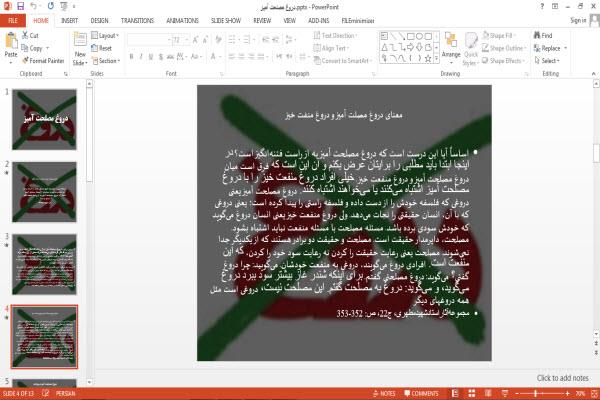
Task: Toggle Italic formatting
Action: point(141,57)
